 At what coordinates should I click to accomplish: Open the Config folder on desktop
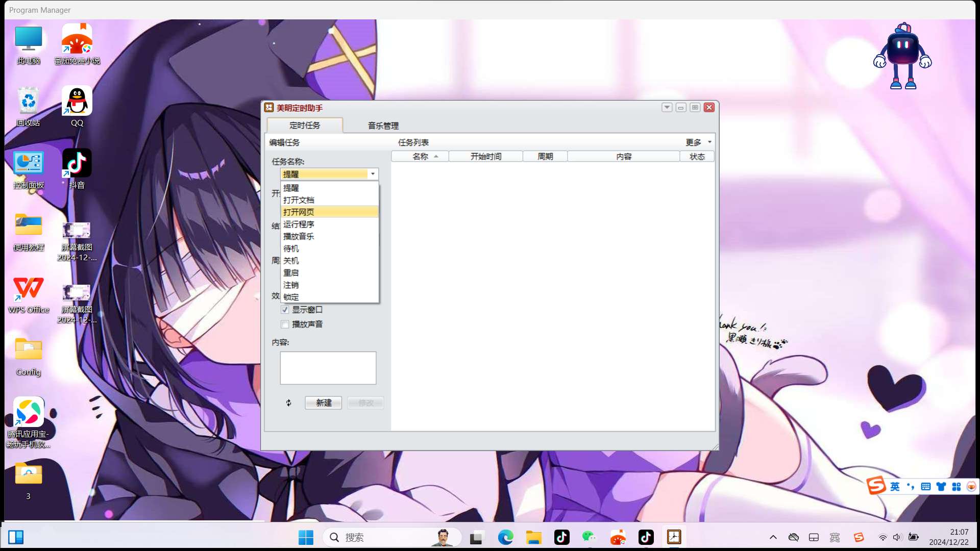29,356
